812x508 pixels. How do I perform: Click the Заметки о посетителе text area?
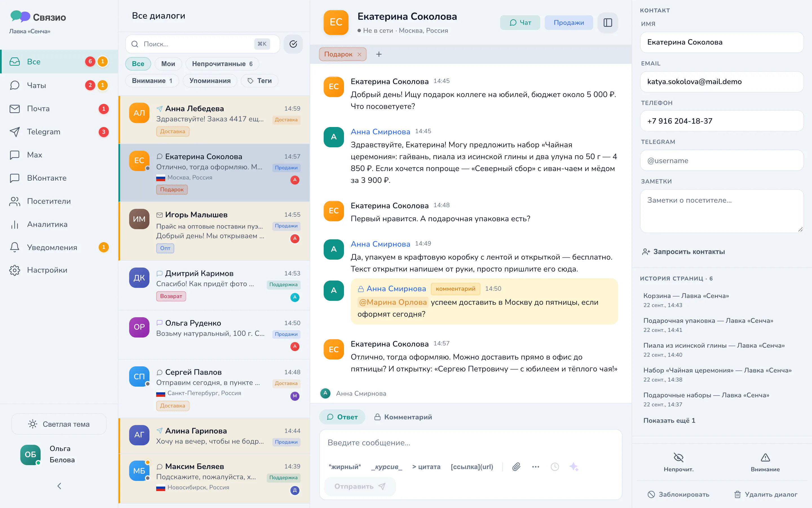[722, 211]
